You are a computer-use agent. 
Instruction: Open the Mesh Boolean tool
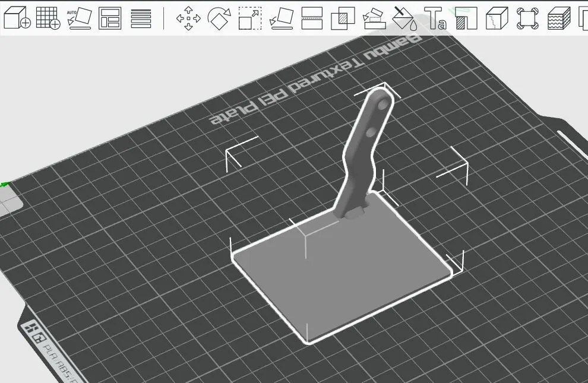(x=343, y=18)
